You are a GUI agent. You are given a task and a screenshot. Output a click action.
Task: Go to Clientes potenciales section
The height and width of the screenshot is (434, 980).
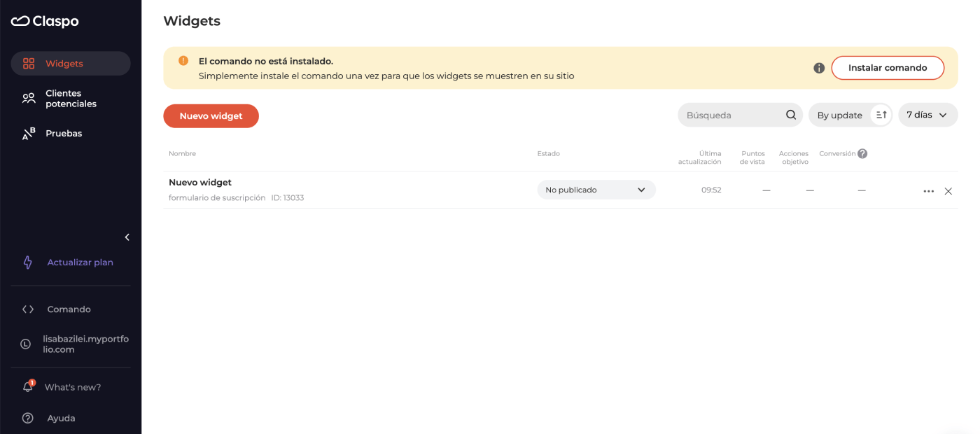[x=70, y=99]
